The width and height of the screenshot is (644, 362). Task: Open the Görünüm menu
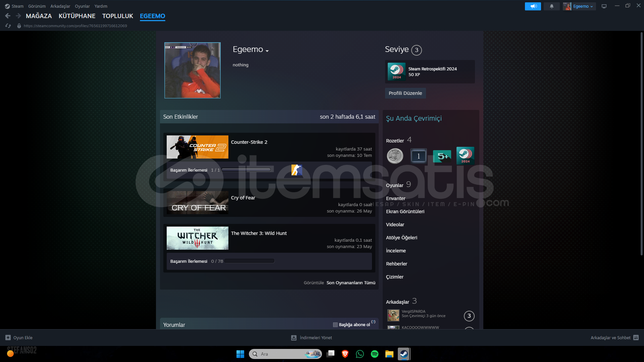pos(37,6)
